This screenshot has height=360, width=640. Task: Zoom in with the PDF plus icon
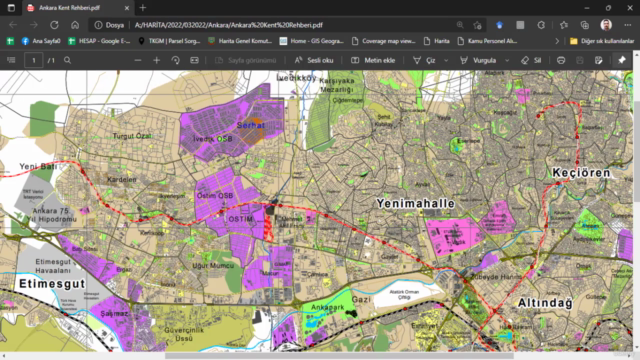[x=156, y=60]
